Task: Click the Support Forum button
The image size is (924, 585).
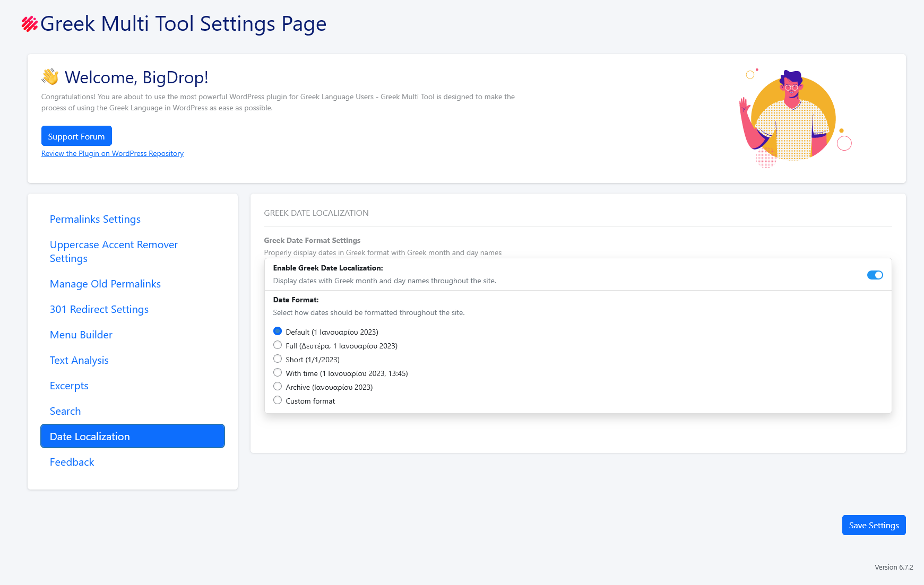Action: click(x=76, y=136)
